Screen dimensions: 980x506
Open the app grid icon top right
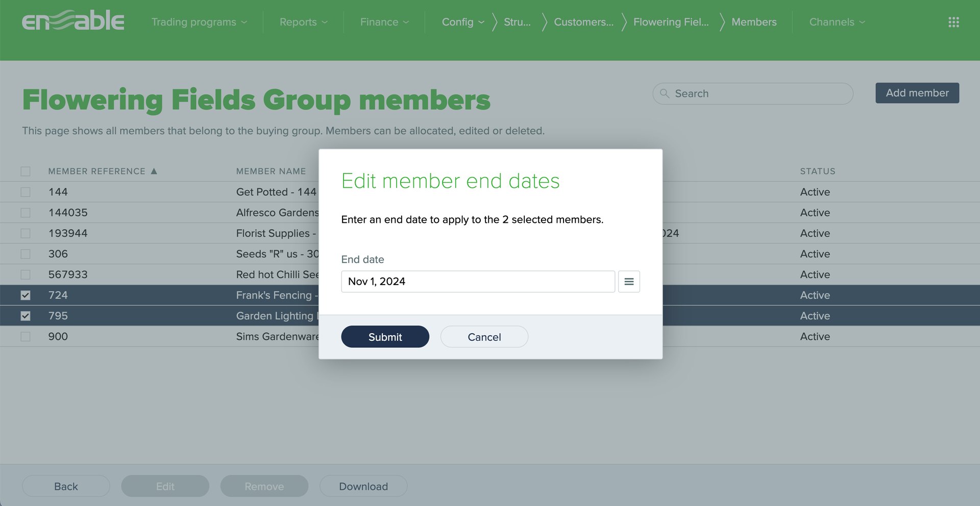953,22
